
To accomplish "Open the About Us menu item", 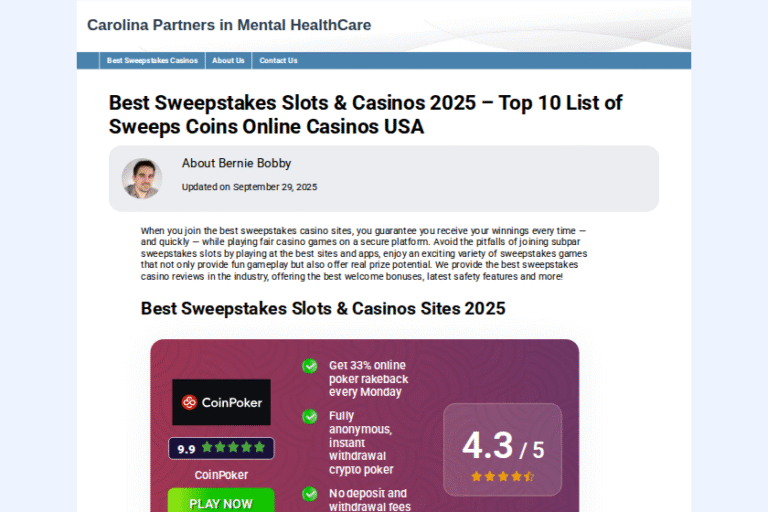I will tap(228, 61).
